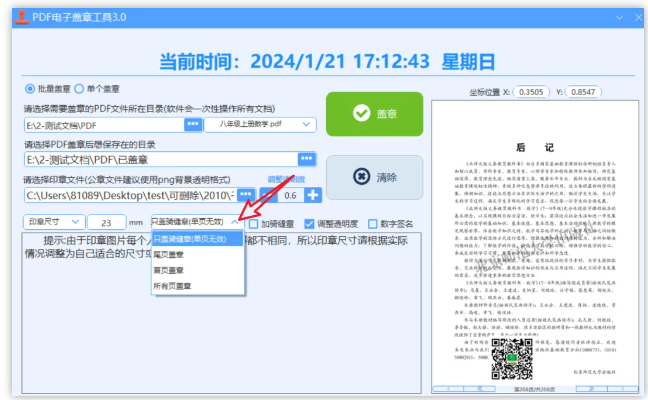Viewport: 648px width, 400px height.
Task: Choose 所有页盖章 from the dropdown list
Action: 198,286
